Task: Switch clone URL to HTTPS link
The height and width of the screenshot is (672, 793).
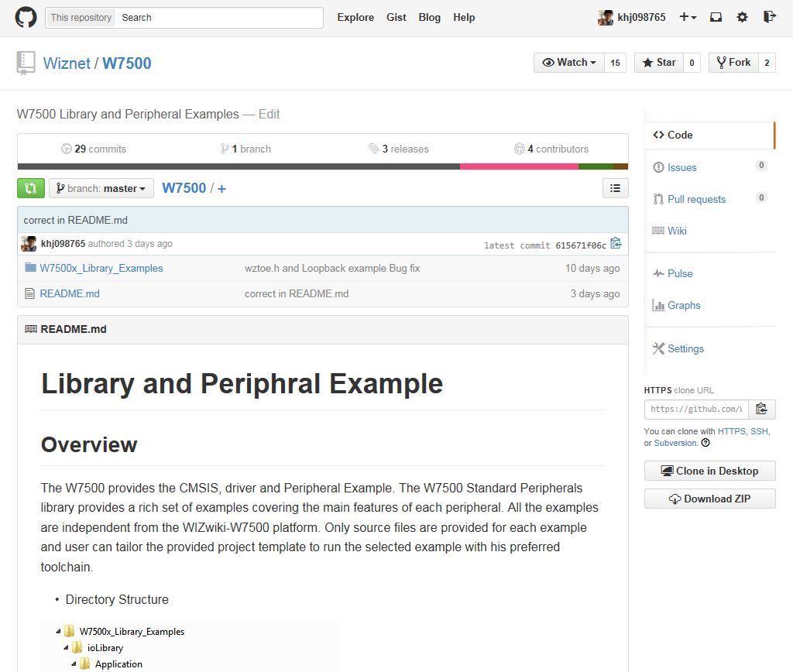Action: [731, 431]
